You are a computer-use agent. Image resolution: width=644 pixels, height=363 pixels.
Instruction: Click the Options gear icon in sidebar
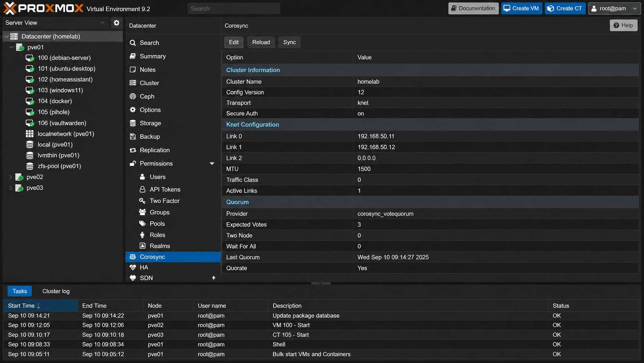point(133,110)
